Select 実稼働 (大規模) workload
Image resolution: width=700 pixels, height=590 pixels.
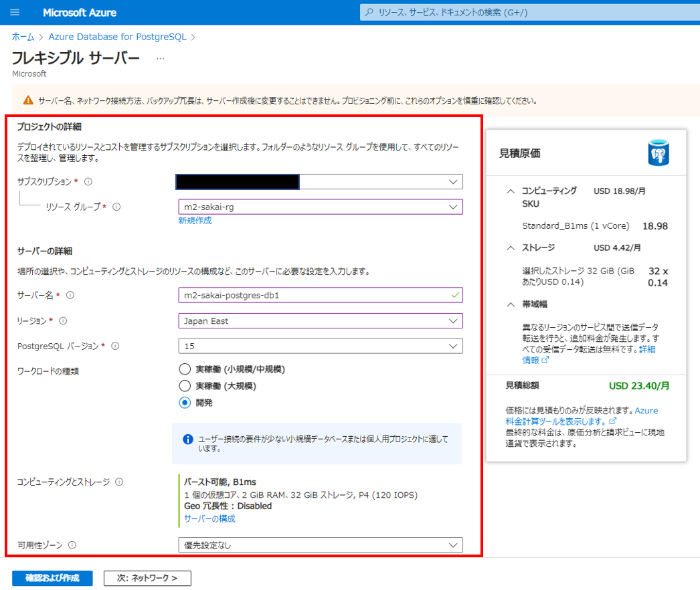point(185,385)
